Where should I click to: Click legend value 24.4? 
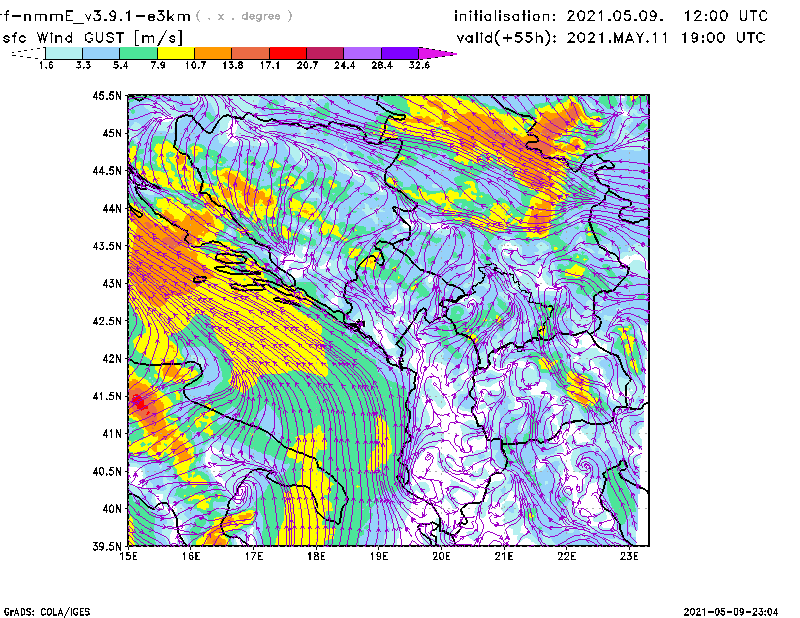[x=344, y=65]
